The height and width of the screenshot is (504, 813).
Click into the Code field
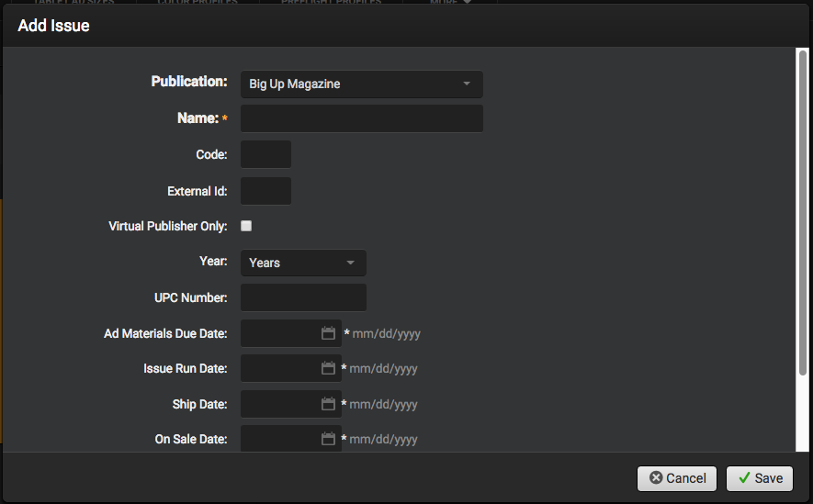(x=265, y=155)
